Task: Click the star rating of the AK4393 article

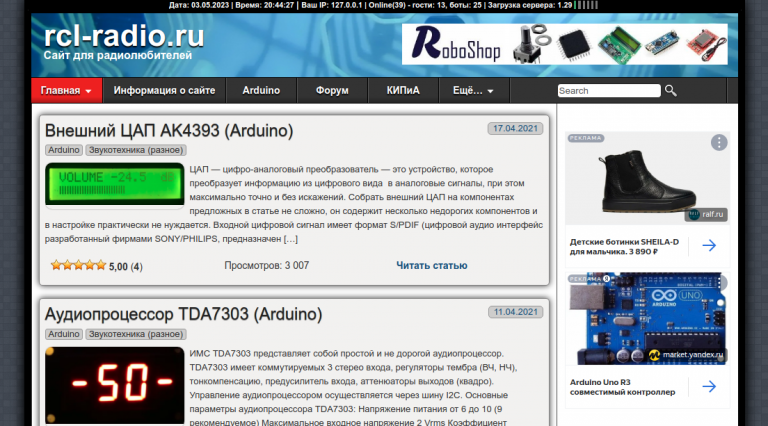Action: coord(78,266)
